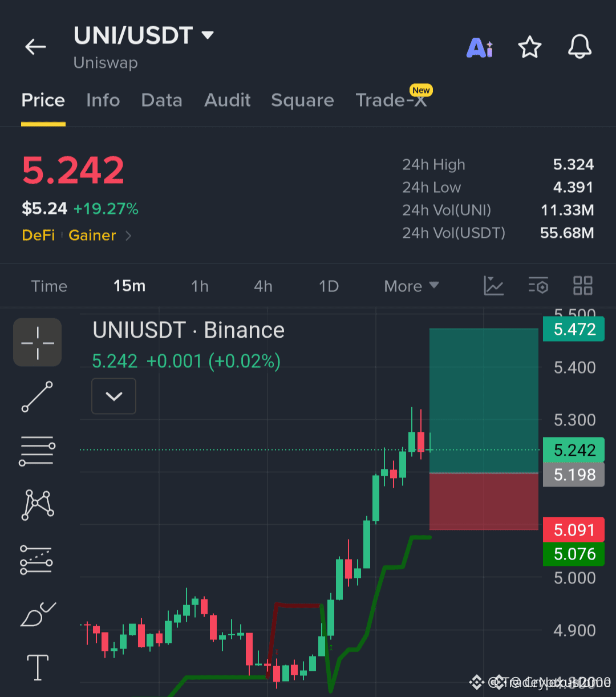Open chart settings list icon
The image size is (616, 697).
(538, 286)
